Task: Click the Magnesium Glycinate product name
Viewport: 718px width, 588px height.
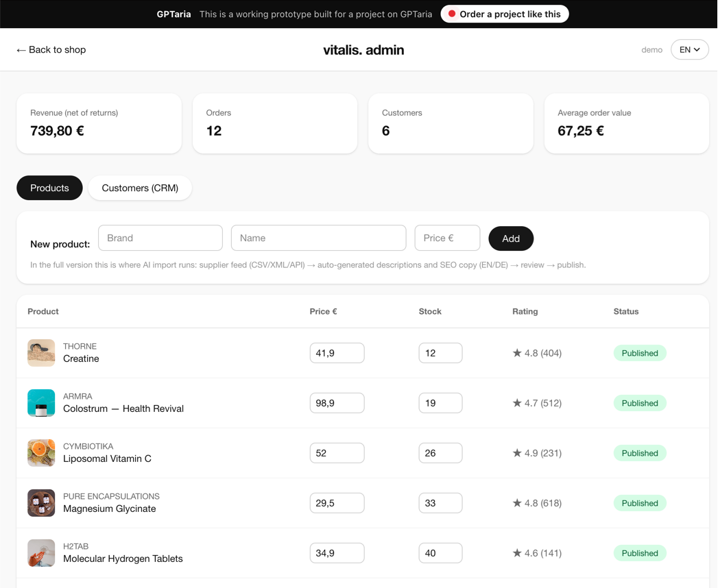Action: (110, 509)
